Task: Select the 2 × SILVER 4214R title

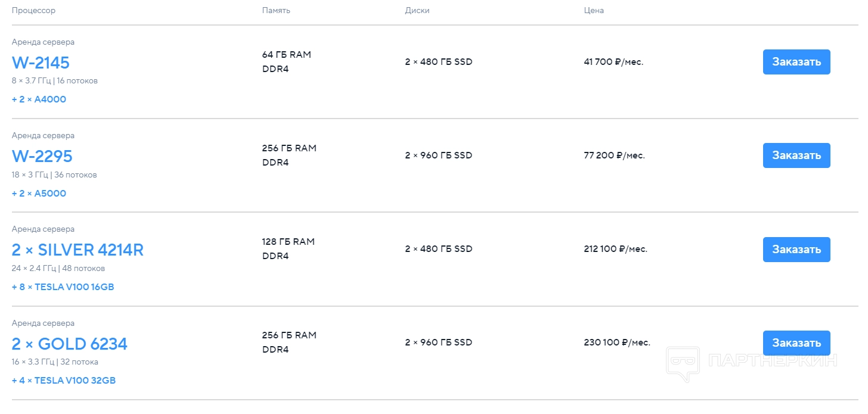Action: pos(77,250)
